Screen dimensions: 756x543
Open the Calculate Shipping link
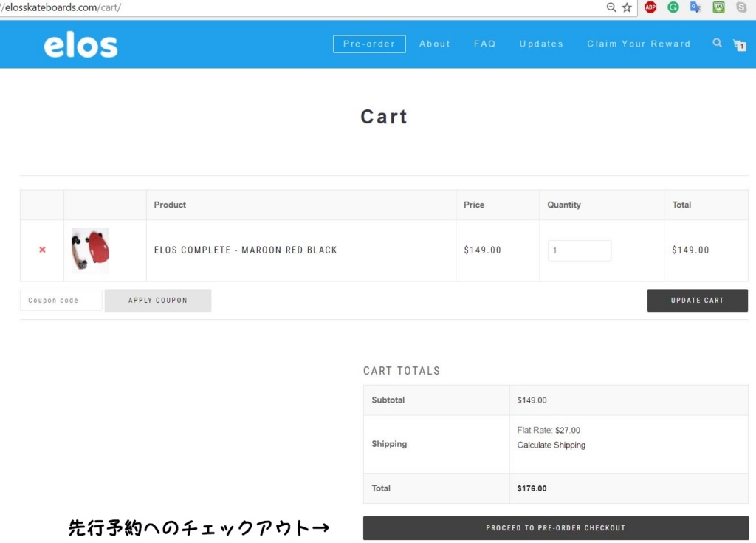tap(551, 445)
